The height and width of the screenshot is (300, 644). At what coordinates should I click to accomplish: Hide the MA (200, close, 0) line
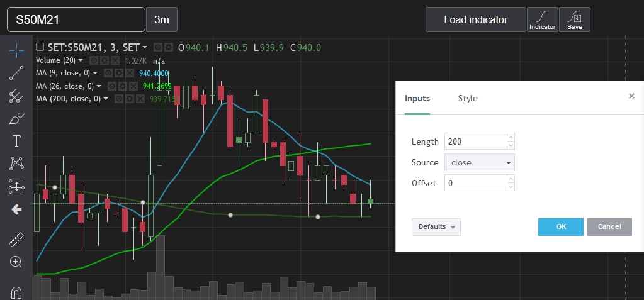point(119,99)
